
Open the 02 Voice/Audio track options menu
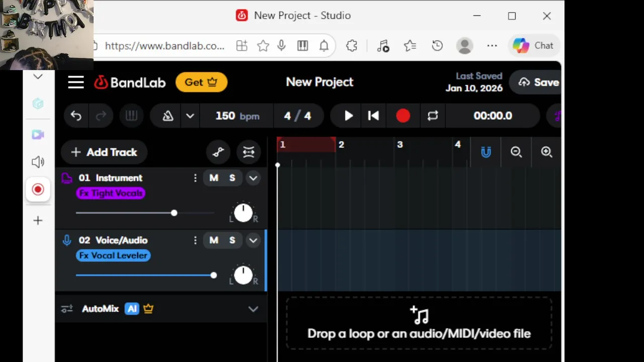click(195, 240)
